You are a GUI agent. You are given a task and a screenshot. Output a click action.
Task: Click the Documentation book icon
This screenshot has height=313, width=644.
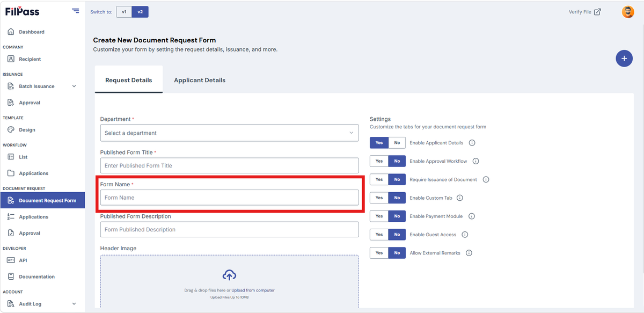[x=11, y=276]
